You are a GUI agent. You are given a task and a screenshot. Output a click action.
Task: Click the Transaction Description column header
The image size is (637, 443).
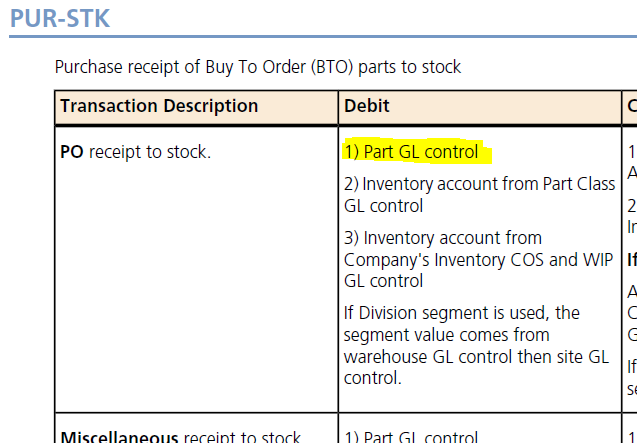(159, 106)
